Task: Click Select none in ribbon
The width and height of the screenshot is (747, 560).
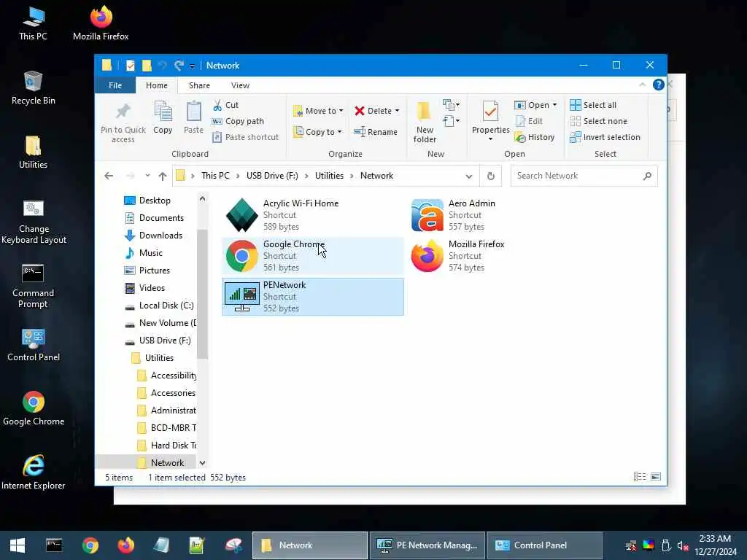Action: point(599,122)
